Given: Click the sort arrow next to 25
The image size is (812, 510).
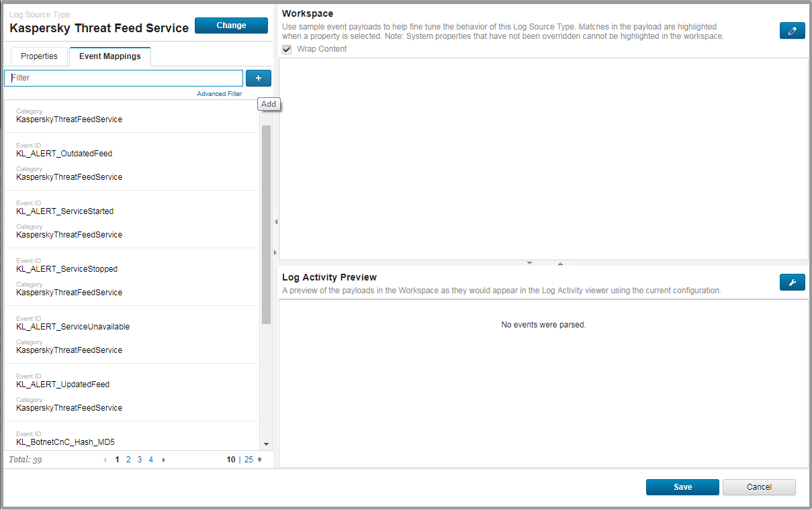Looking at the screenshot, I should click(x=260, y=460).
